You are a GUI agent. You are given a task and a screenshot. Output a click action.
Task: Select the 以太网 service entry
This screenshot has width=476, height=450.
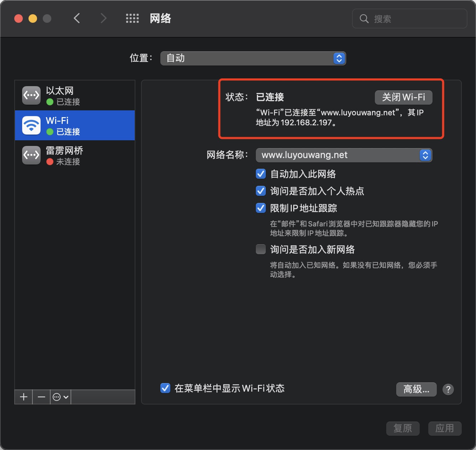pyautogui.click(x=75, y=95)
